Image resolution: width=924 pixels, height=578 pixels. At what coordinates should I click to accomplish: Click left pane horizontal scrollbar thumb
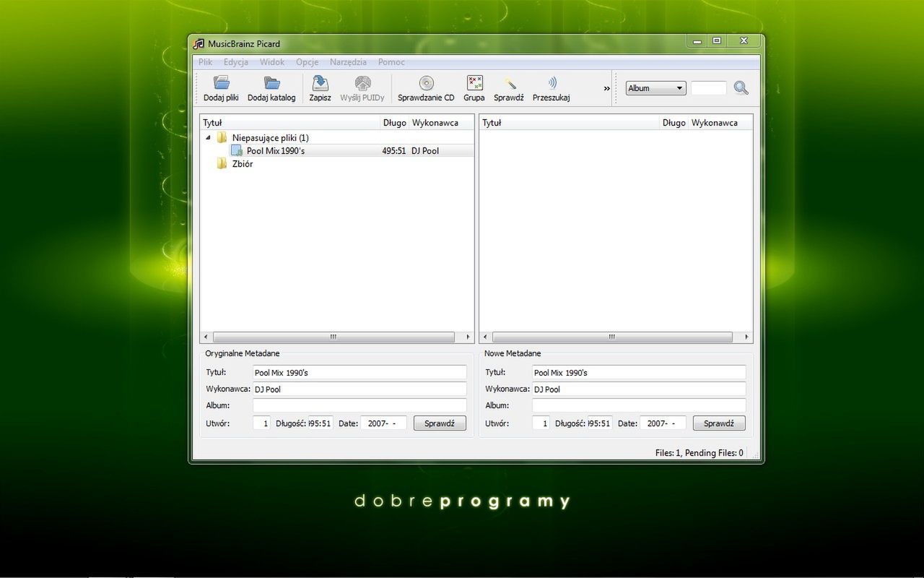tap(334, 337)
